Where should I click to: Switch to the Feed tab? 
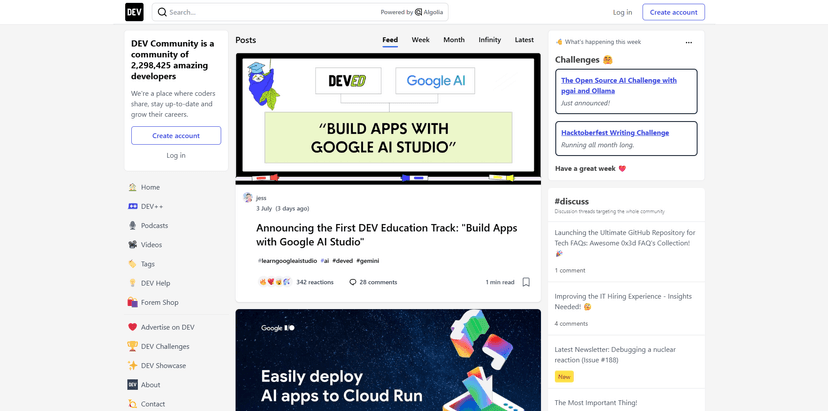click(x=390, y=40)
